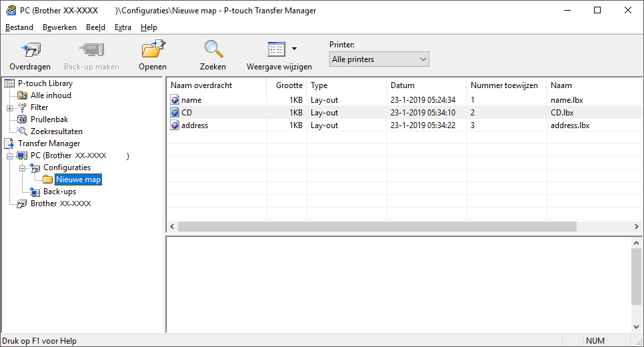Click preview pane scrollbar up arrow
Viewport: 644px width, 347px height.
(636, 243)
